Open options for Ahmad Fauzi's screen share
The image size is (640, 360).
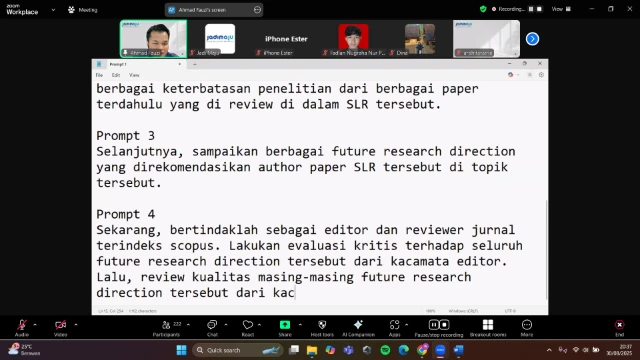tap(257, 10)
